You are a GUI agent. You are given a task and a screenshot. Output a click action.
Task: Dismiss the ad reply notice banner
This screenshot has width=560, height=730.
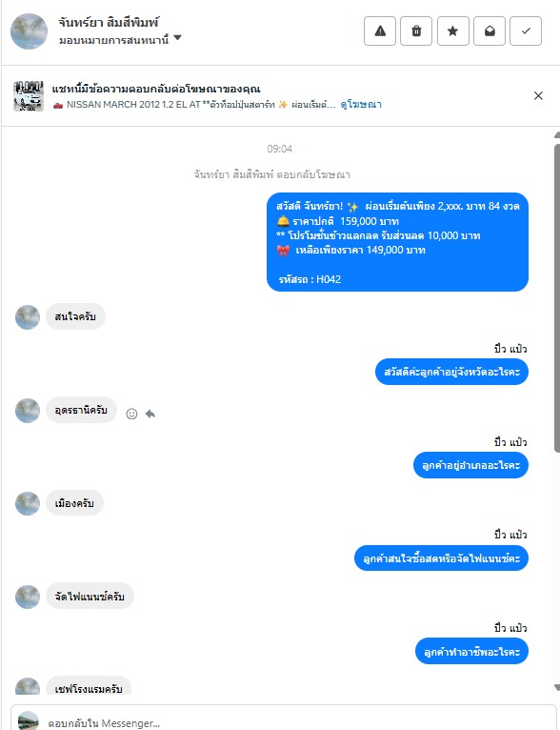(x=538, y=96)
